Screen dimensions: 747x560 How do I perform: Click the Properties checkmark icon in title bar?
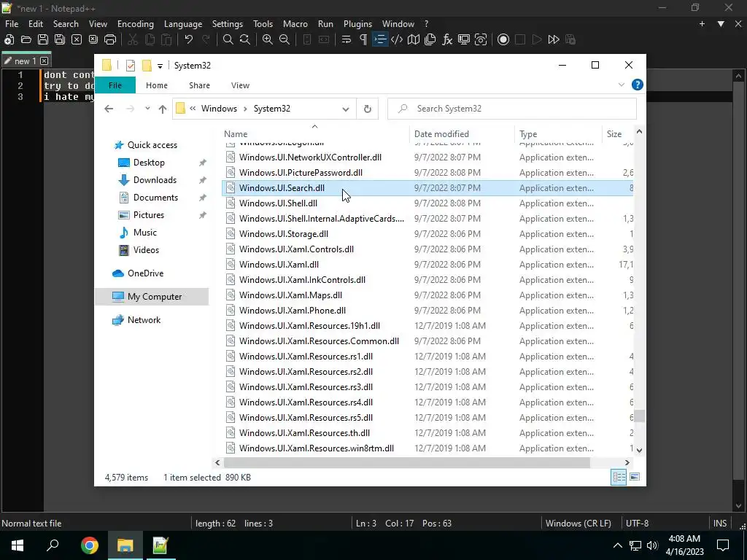130,66
